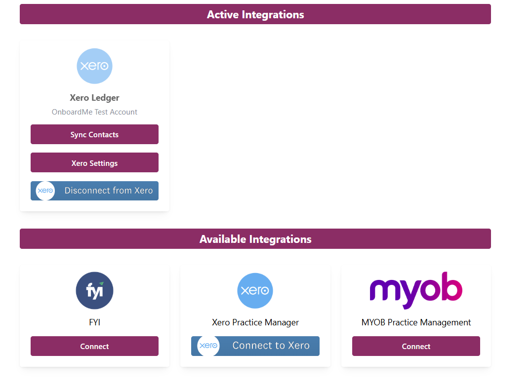Click the MYOB logo
This screenshot has width=532, height=392.
tap(416, 290)
